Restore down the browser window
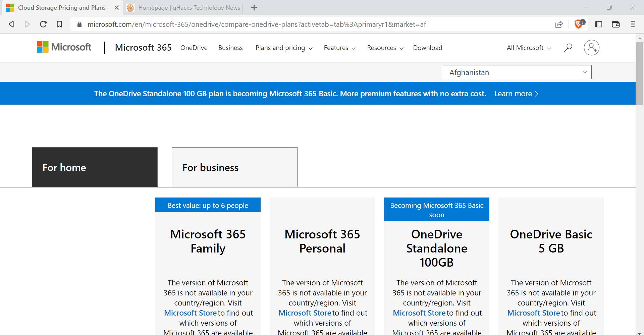Image resolution: width=644 pixels, height=335 pixels. (609, 7)
